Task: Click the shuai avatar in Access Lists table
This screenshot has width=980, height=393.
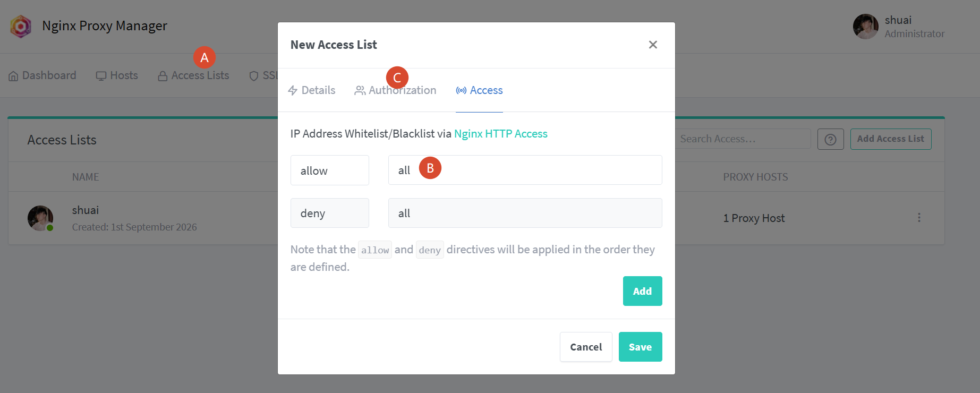Action: (40, 218)
